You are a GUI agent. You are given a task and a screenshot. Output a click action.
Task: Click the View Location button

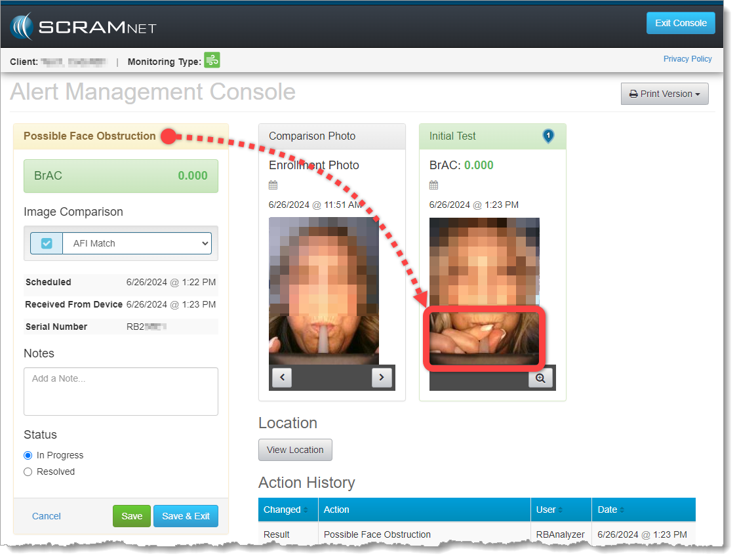pyautogui.click(x=295, y=450)
